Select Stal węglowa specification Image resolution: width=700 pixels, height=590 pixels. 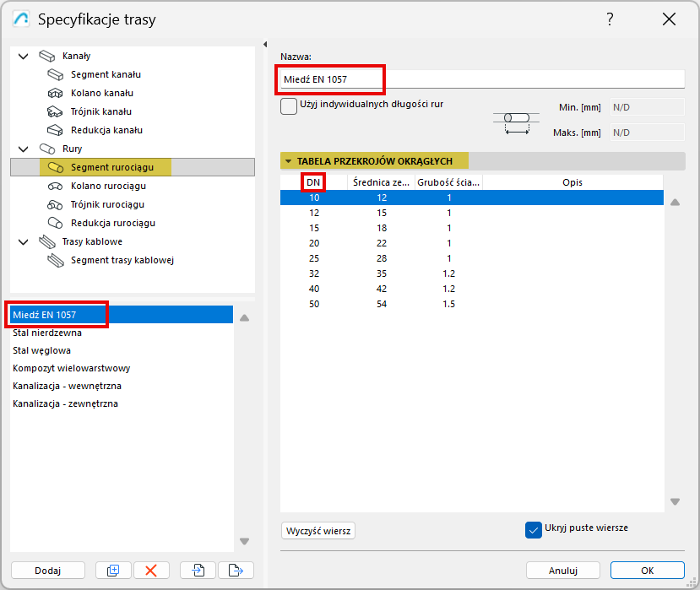click(122, 351)
